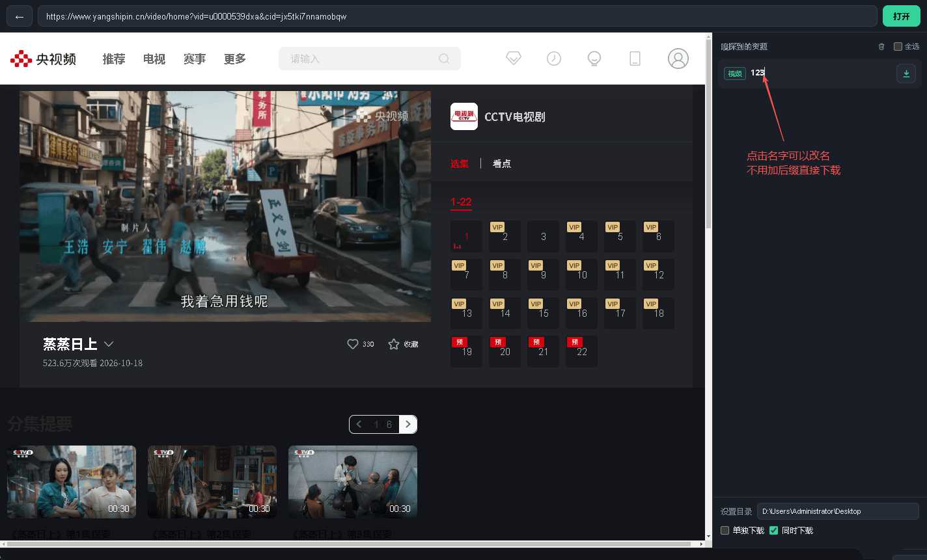Click the search magnifier icon
This screenshot has width=927, height=560.
point(444,59)
